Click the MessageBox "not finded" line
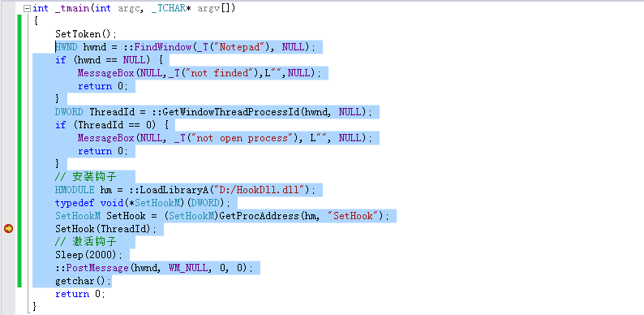This screenshot has width=644, height=315. click(x=199, y=73)
